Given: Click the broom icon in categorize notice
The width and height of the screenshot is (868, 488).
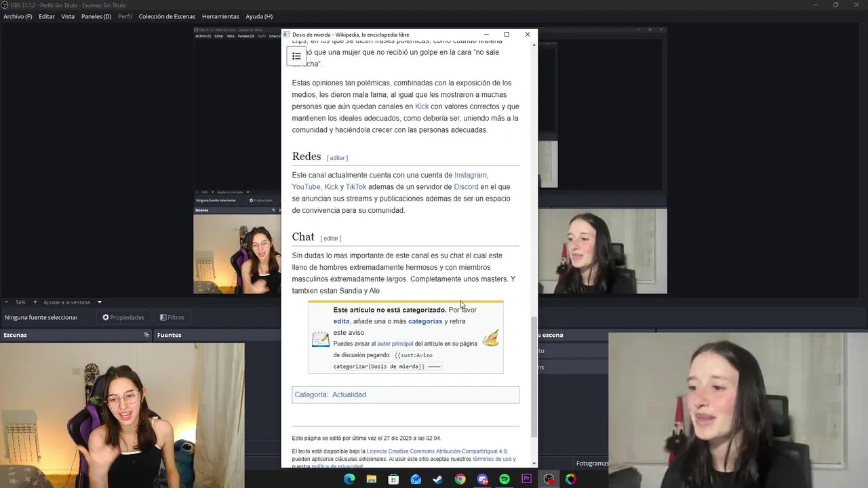Looking at the screenshot, I should [490, 338].
